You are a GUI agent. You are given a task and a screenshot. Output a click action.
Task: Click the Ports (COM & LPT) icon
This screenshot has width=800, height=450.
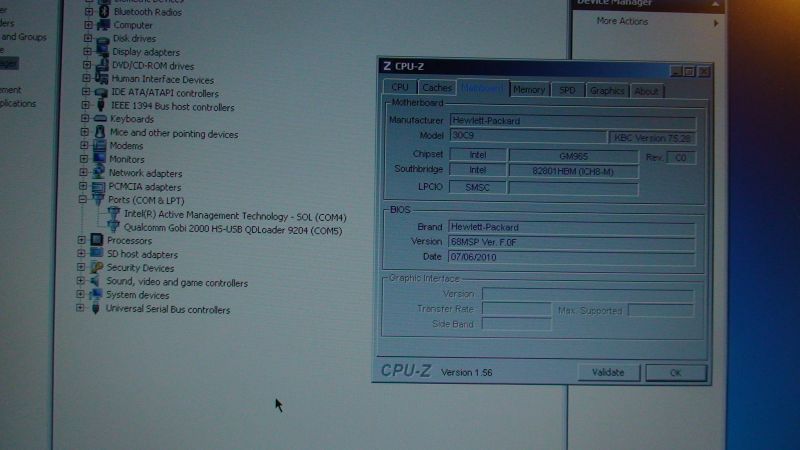click(98, 199)
